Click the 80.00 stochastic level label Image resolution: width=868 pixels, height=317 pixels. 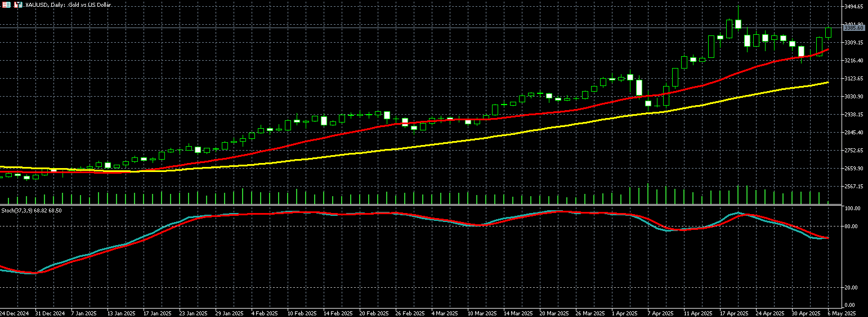pos(851,227)
